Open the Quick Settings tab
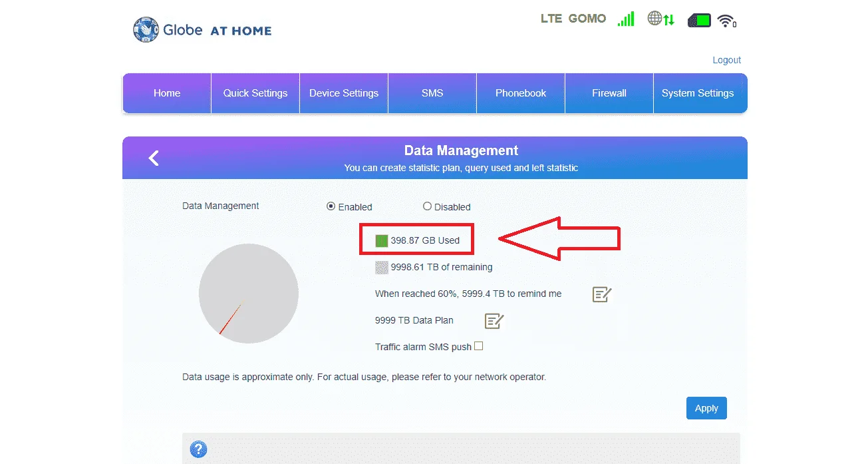 point(255,93)
